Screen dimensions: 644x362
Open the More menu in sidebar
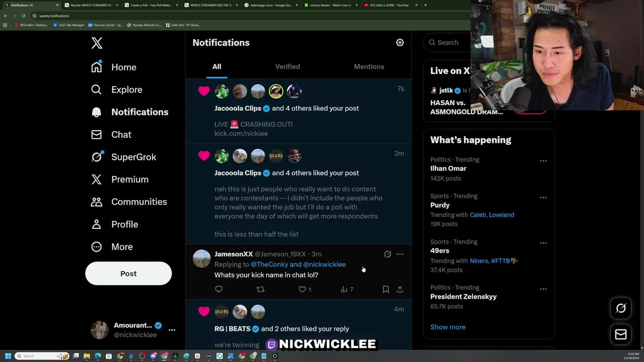[x=112, y=247]
